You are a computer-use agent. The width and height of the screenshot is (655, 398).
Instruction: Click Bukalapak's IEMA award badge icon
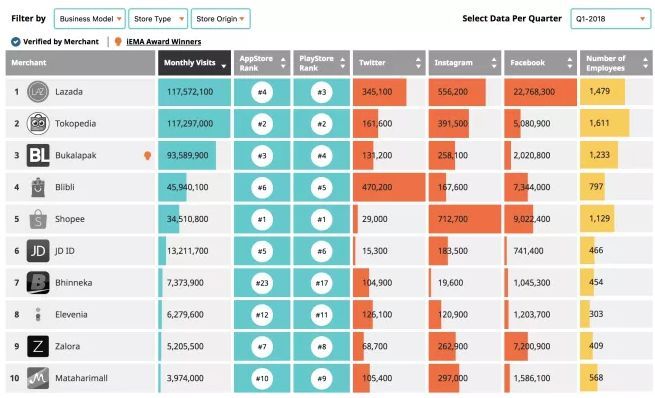click(147, 155)
